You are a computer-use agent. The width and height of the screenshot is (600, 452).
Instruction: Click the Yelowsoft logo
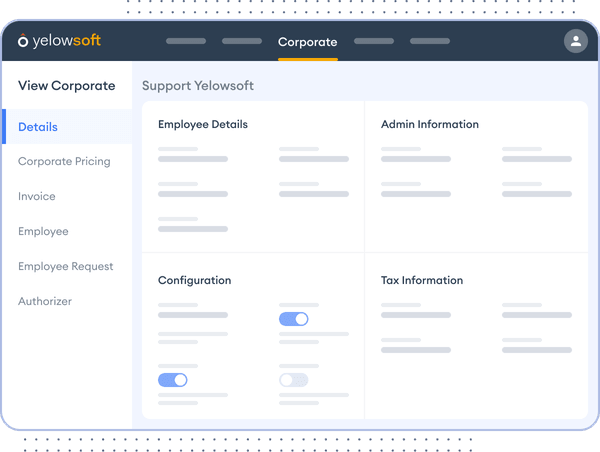(x=59, y=41)
